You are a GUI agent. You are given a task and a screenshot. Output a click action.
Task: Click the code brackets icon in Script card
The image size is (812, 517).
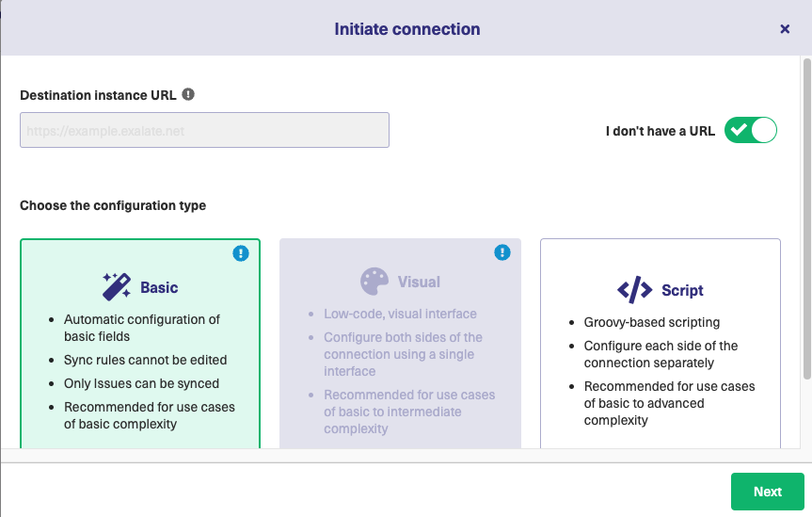634,290
